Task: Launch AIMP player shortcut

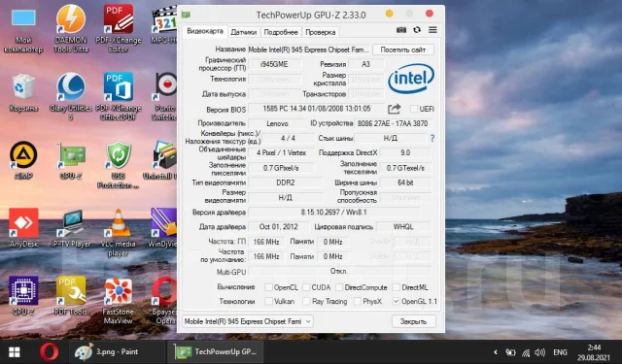Action: [23, 160]
